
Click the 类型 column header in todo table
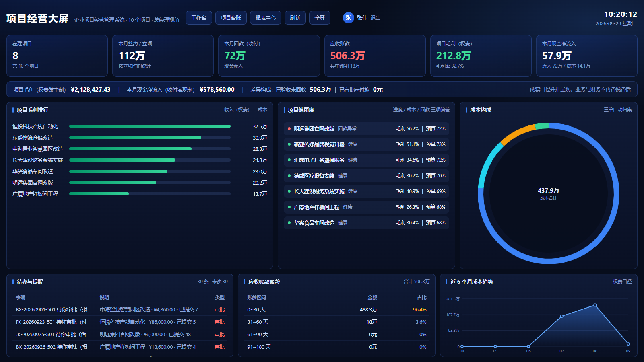[220, 298]
